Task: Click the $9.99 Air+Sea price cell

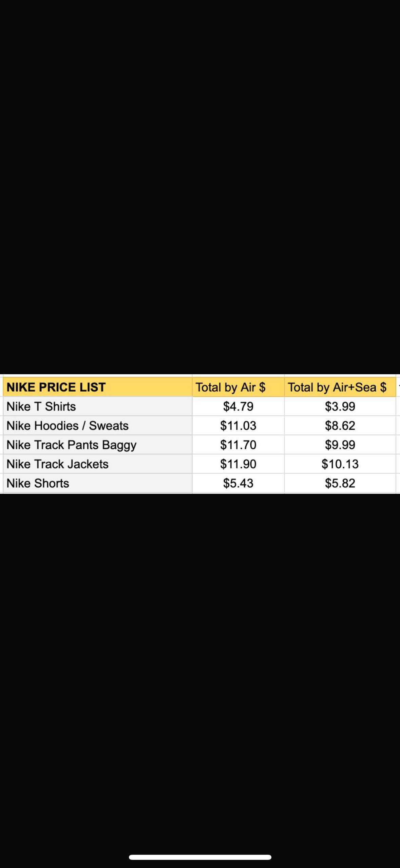Action: 340,445
